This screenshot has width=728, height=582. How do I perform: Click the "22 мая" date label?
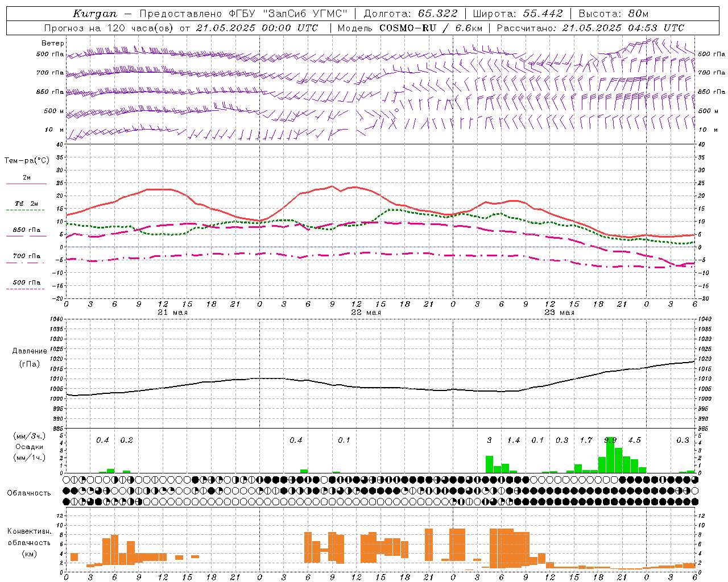pos(366,313)
